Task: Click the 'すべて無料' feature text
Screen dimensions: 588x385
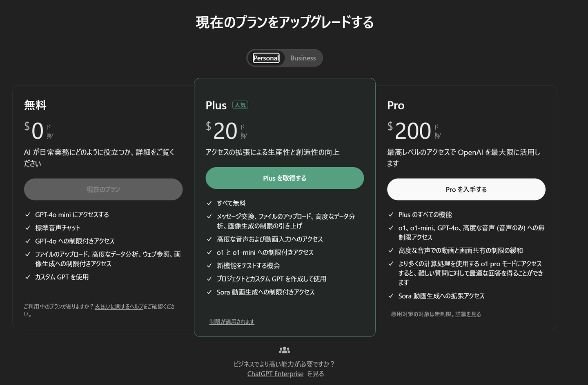Action: point(231,203)
